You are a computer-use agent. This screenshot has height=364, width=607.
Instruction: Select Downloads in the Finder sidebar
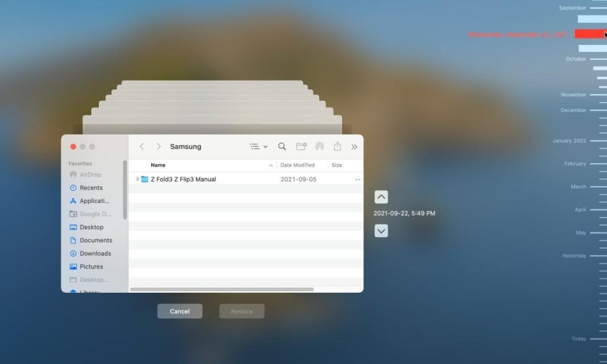[x=95, y=253]
